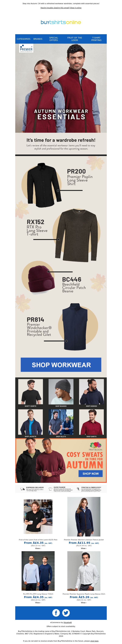Open the Categories menu item

point(23,39)
